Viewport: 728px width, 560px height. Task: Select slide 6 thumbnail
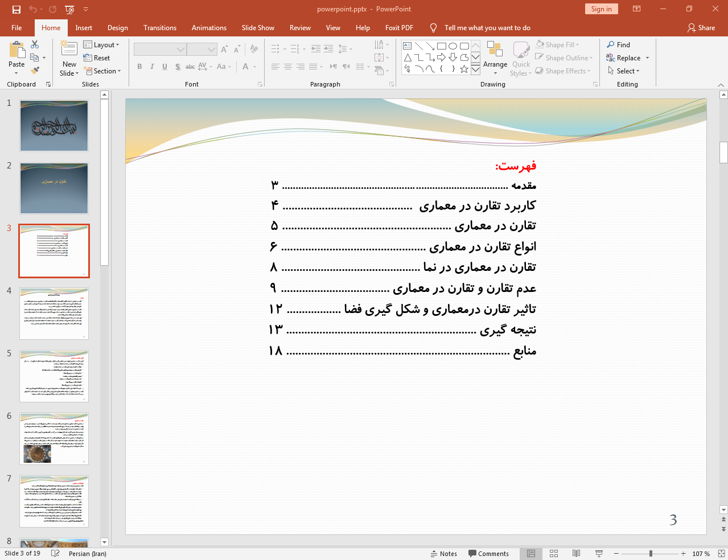pyautogui.click(x=54, y=439)
